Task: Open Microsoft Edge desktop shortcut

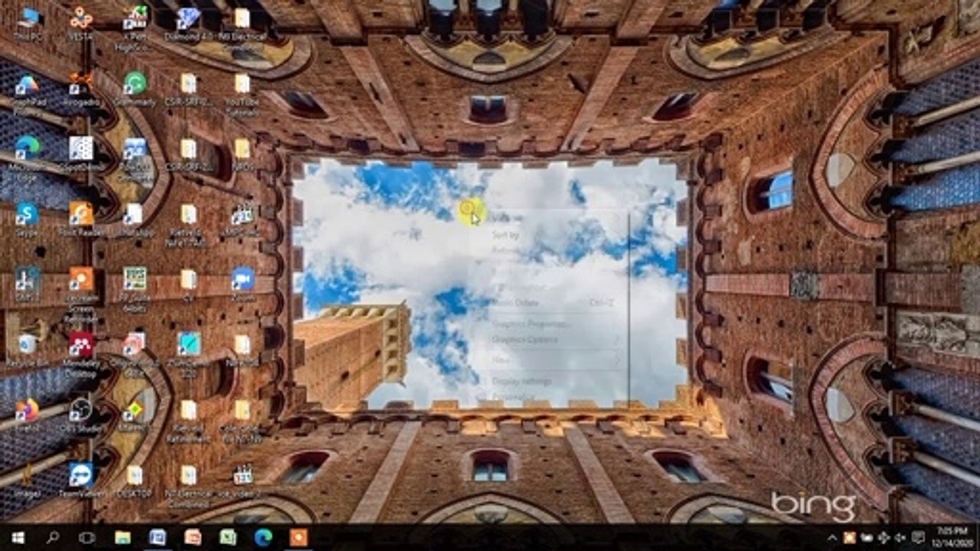Action: coord(28,159)
